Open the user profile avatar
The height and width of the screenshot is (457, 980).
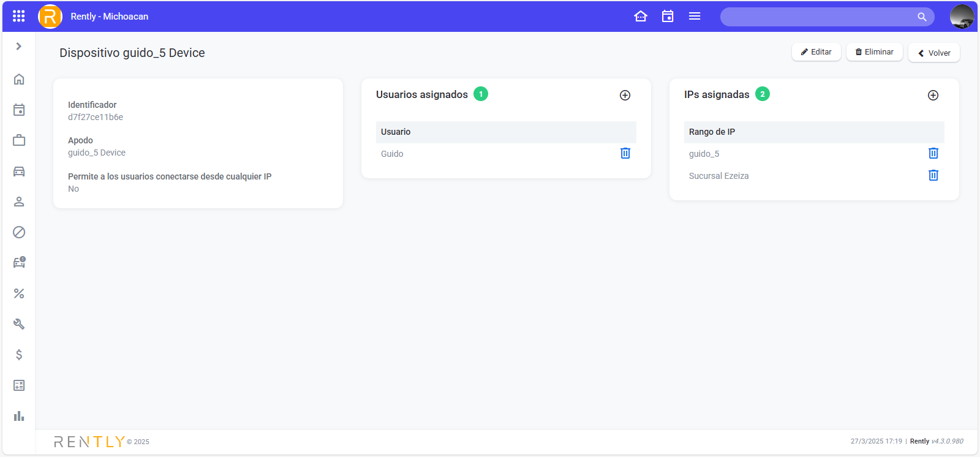(962, 17)
